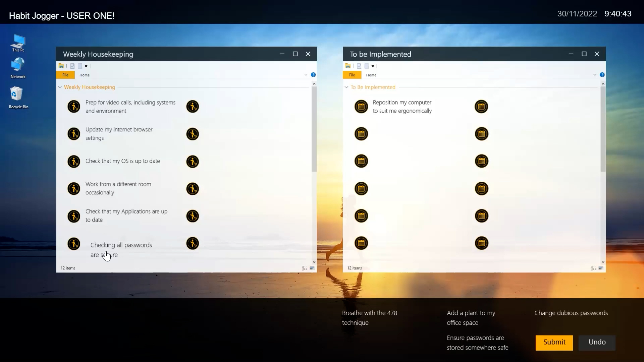The width and height of the screenshot is (644, 362).
Task: Click walker icon beside 'Check that my OS'
Action: [x=74, y=161]
